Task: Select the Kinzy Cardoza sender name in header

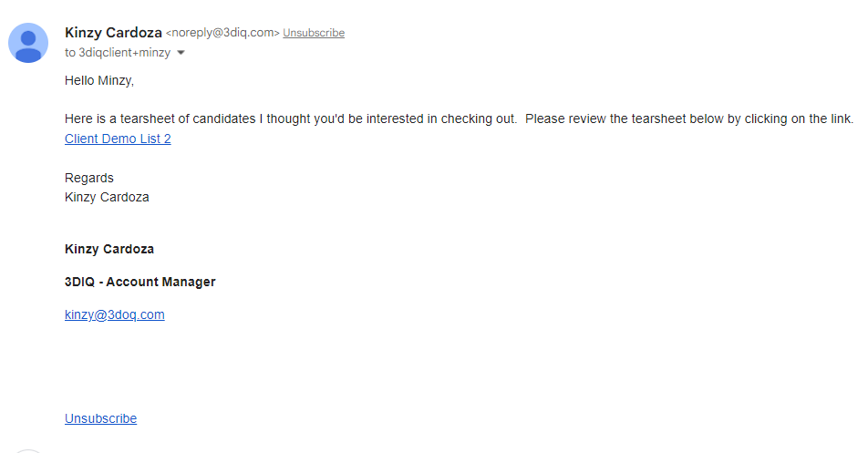Action: pyautogui.click(x=113, y=33)
